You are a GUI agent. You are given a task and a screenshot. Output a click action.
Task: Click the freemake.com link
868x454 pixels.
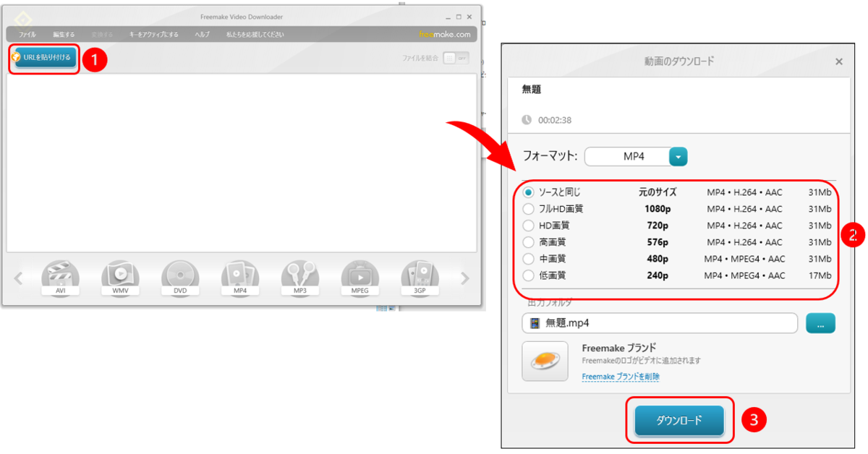pos(445,34)
